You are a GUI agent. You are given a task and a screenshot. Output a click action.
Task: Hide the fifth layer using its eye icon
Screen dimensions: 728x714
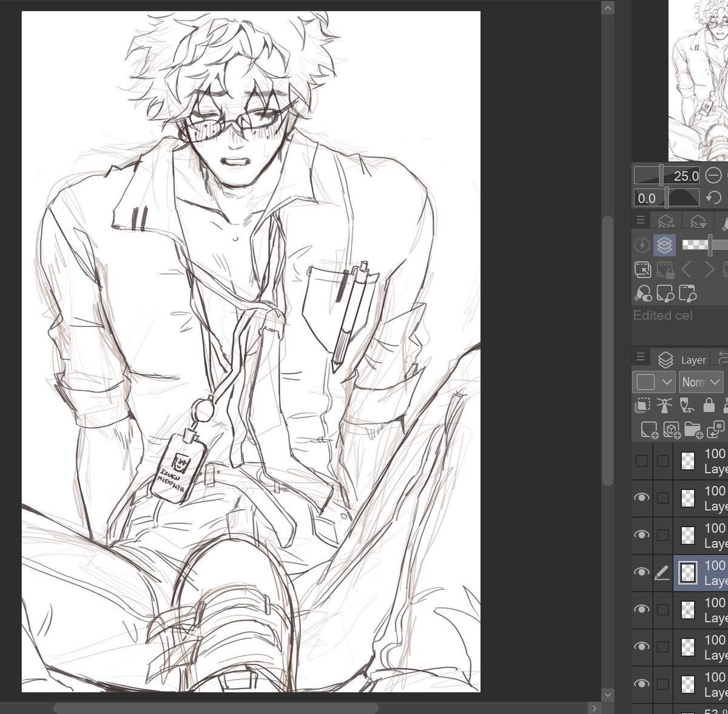[x=641, y=610]
